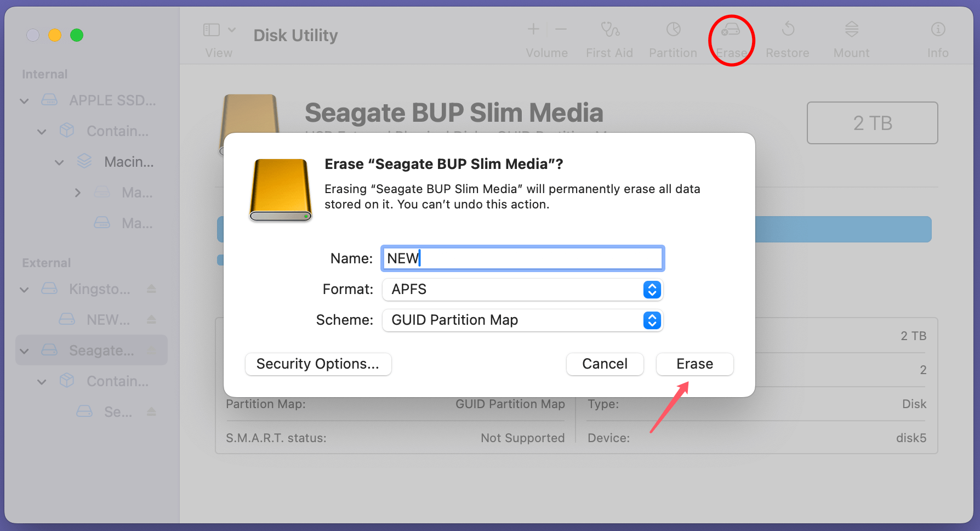Open Security Options dialog

pos(318,364)
